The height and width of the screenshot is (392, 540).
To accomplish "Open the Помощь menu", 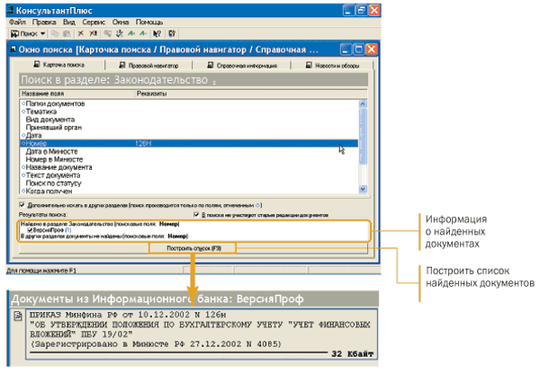I will coord(149,22).
